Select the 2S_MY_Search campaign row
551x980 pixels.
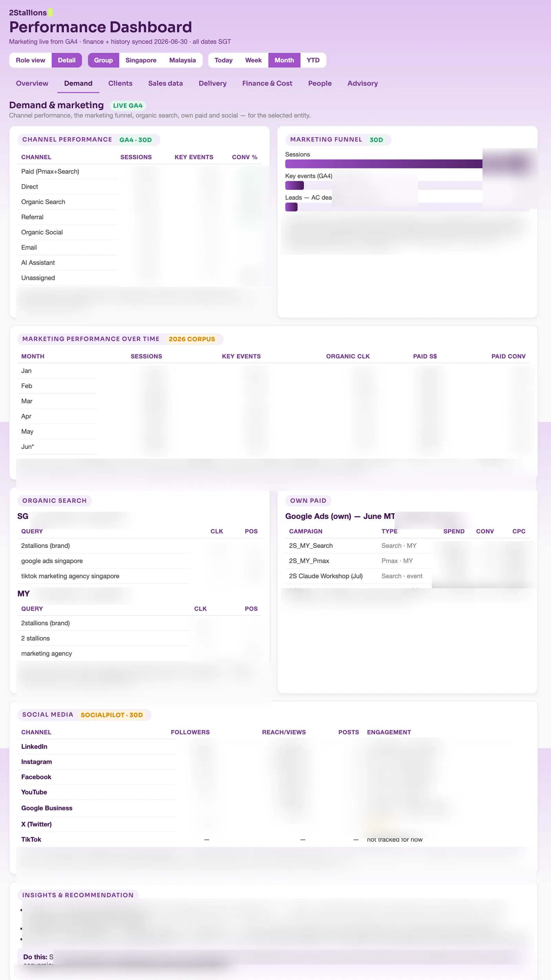pyautogui.click(x=407, y=546)
